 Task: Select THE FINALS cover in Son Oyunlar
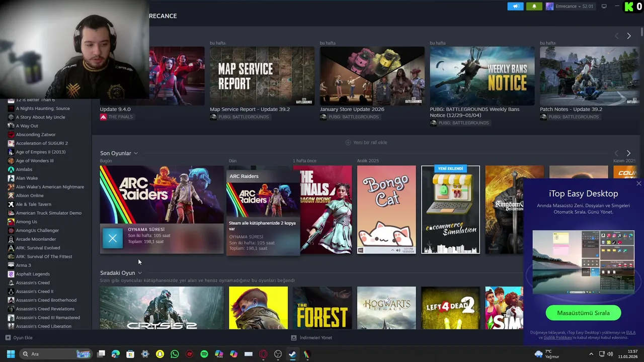click(326, 210)
